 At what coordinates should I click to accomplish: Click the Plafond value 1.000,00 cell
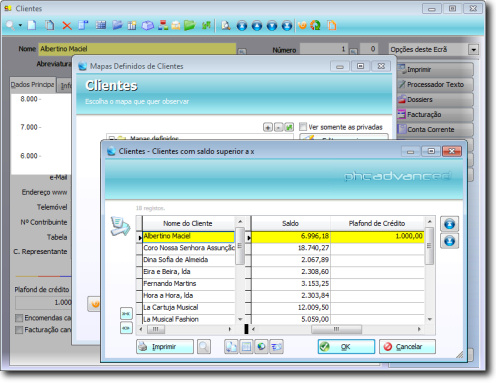click(x=377, y=236)
